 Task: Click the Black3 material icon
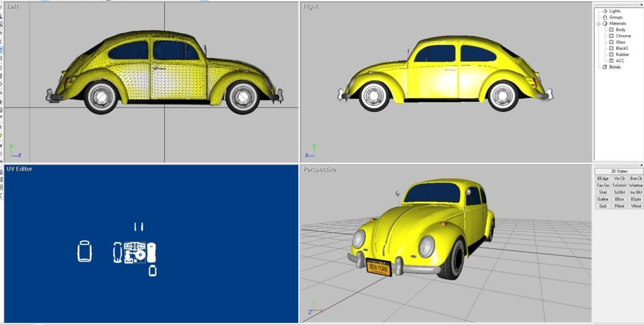611,48
